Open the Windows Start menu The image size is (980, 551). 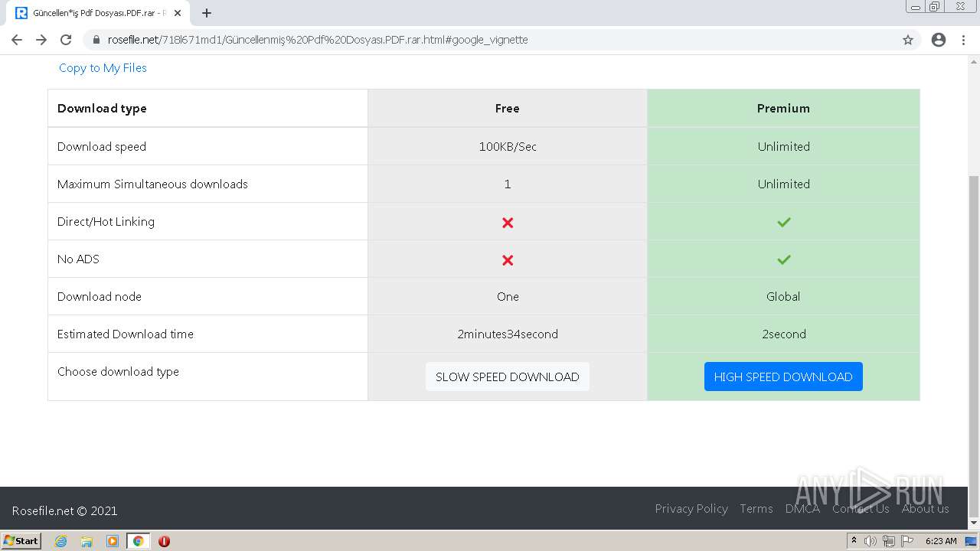(21, 540)
